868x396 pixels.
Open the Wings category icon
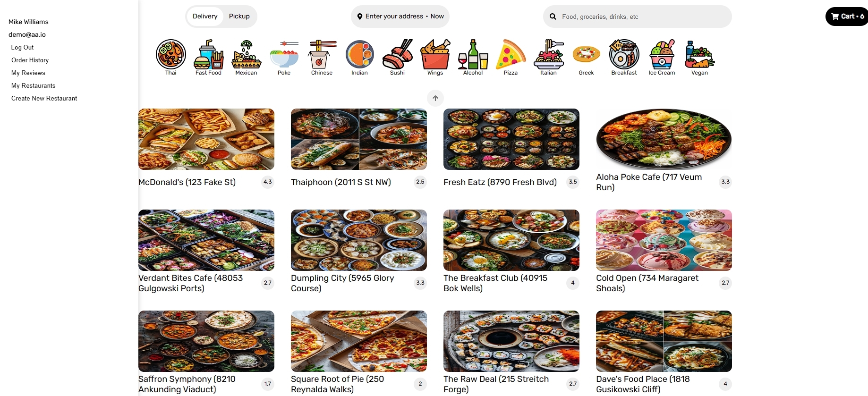(x=435, y=54)
